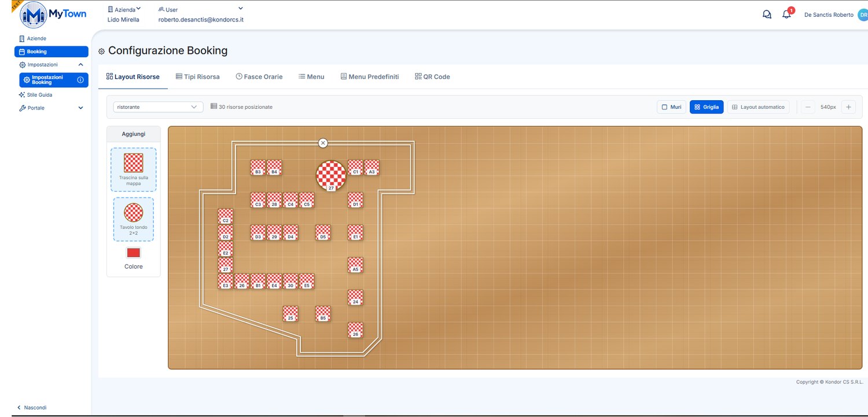Open the Fasce Orarie tab
Viewport: 868px width, 417px height.
259,76
